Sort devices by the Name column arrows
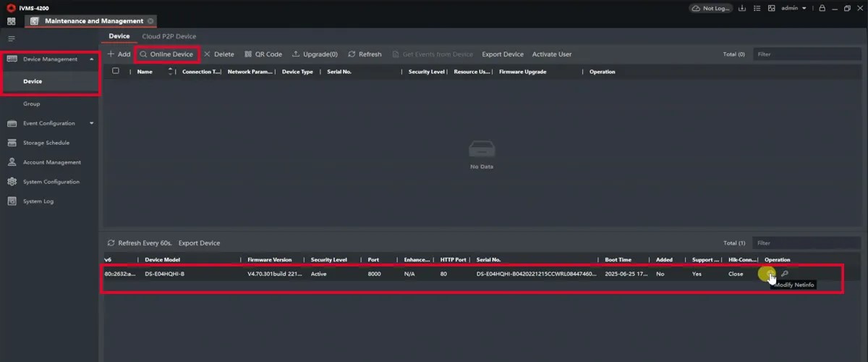 click(x=171, y=71)
